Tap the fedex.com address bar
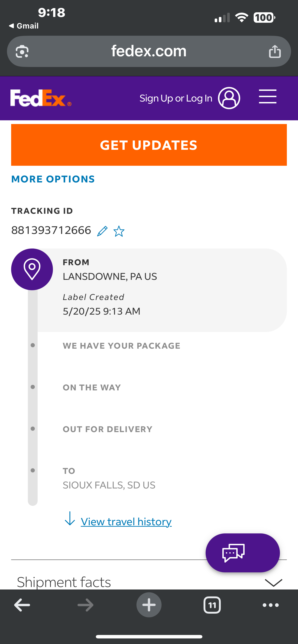 pyautogui.click(x=149, y=51)
